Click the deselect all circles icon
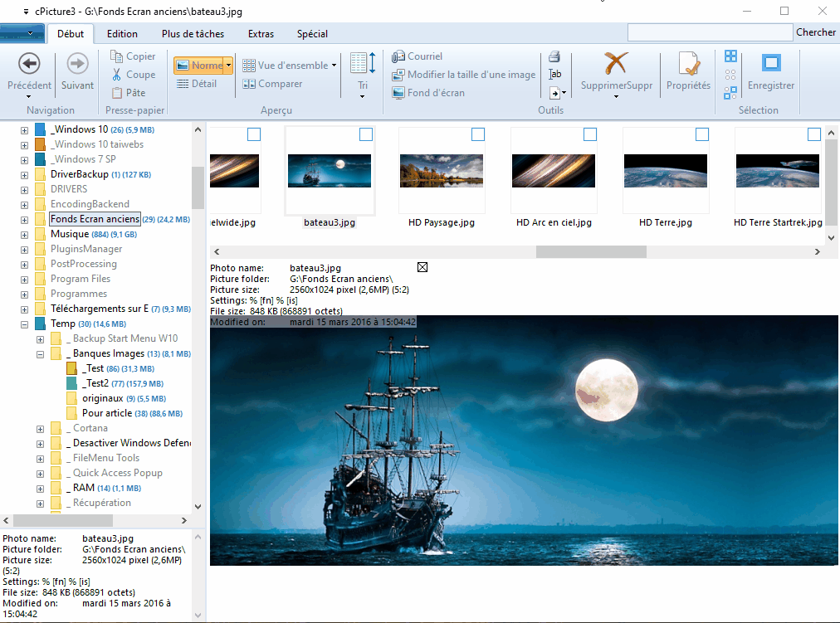Image resolution: width=840 pixels, height=623 pixels. [730, 75]
